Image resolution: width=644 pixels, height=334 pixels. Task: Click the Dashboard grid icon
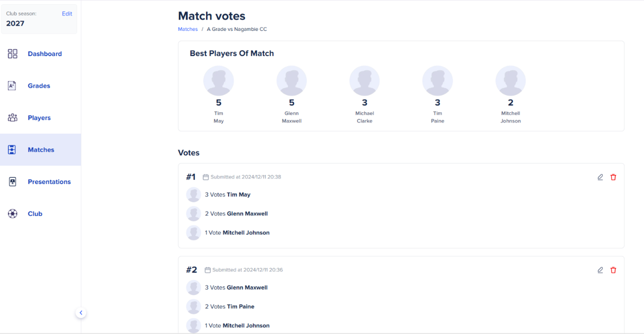[13, 54]
